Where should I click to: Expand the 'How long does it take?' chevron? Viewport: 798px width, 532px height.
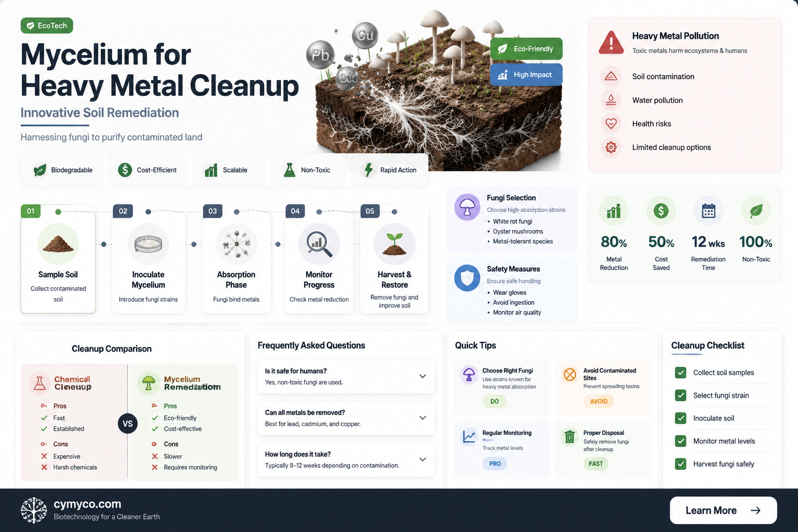coord(423,459)
